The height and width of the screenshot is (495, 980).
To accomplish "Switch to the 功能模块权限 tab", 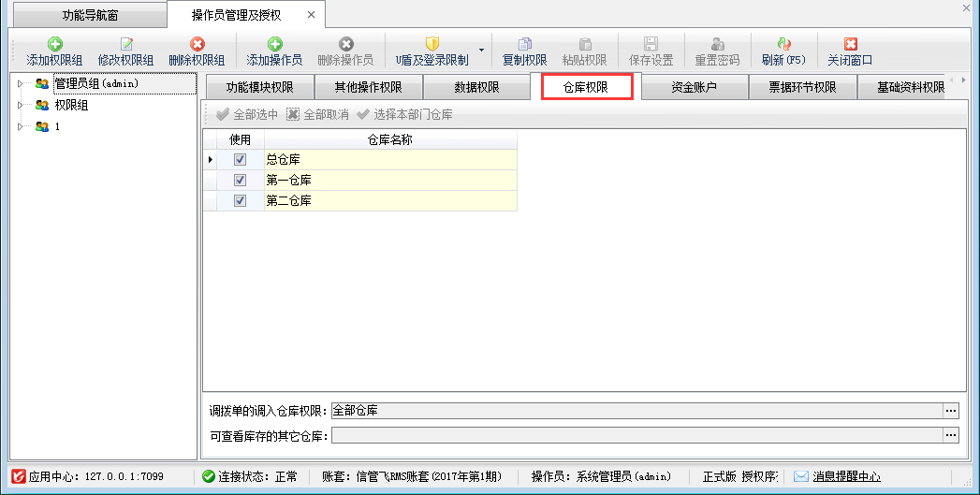I will (x=259, y=88).
